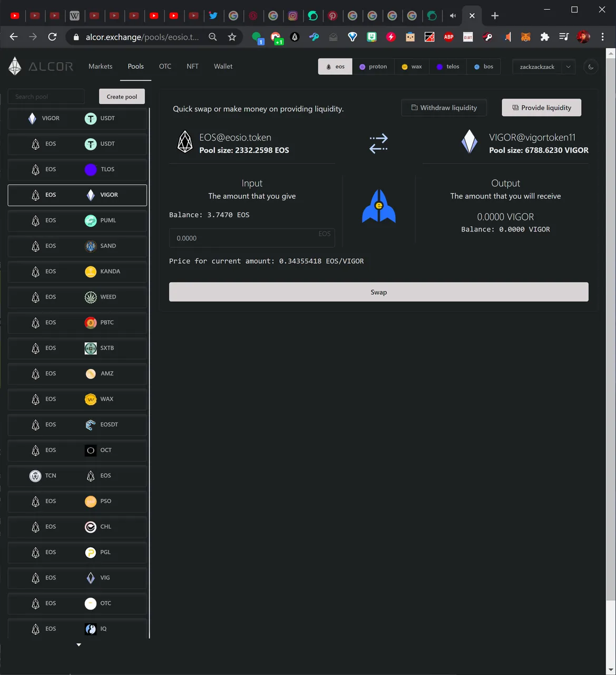
Task: Click the OTC token icon in pool list
Action: pyautogui.click(x=91, y=603)
